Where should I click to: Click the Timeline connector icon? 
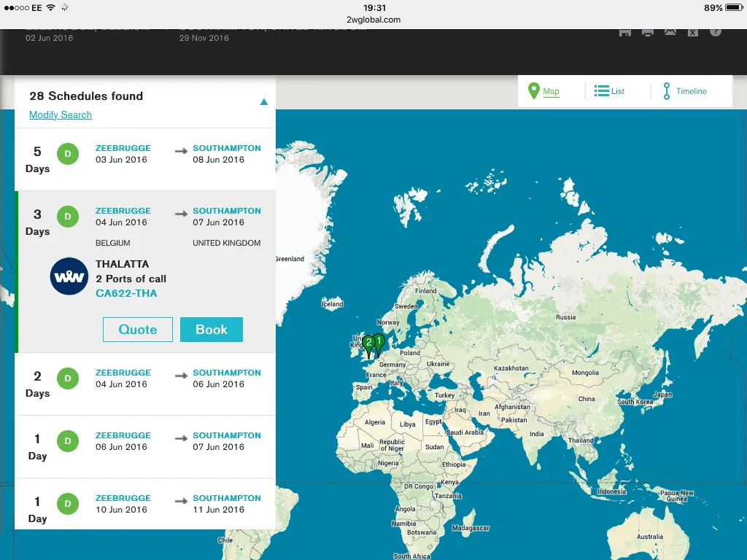tap(667, 91)
